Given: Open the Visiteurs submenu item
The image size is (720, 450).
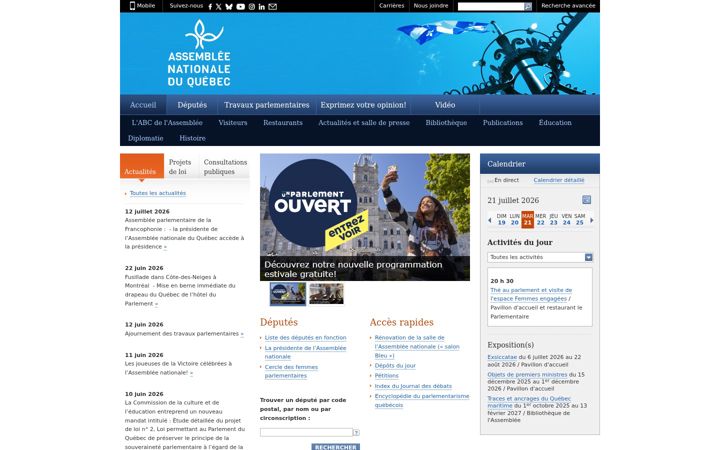Looking at the screenshot, I should 233,123.
